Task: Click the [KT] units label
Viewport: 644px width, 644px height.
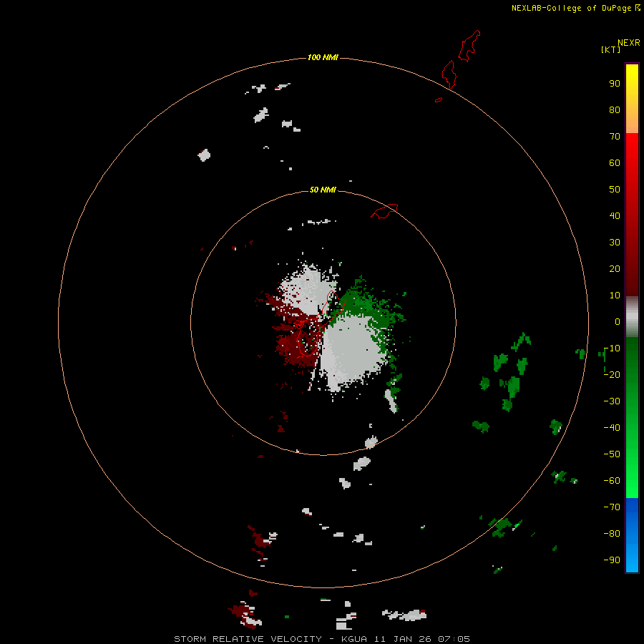Action: (610, 49)
